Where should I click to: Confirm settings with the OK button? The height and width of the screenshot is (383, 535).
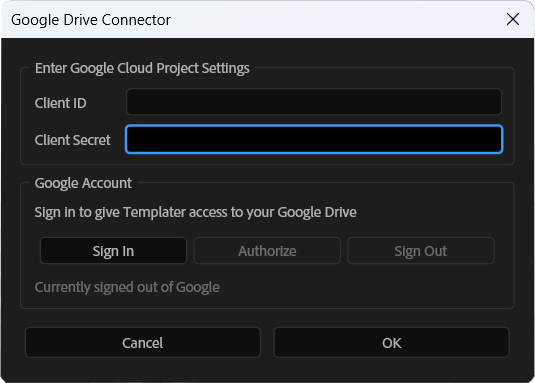(392, 343)
